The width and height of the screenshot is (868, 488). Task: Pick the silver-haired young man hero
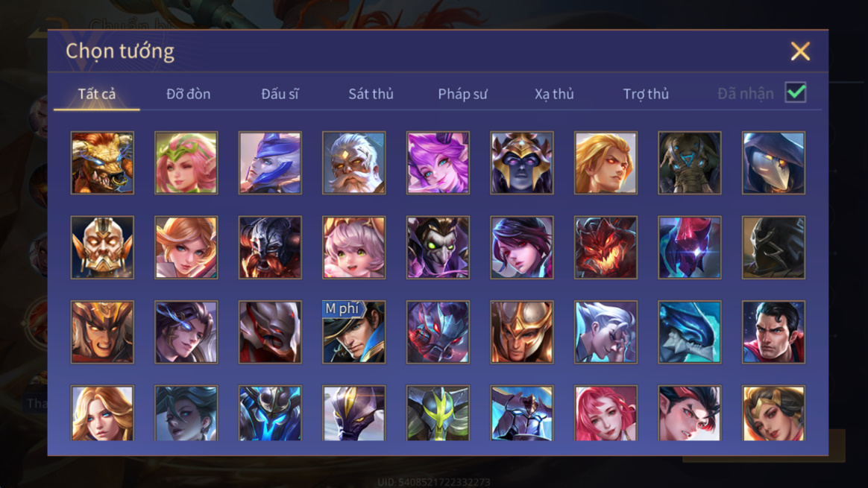click(606, 332)
